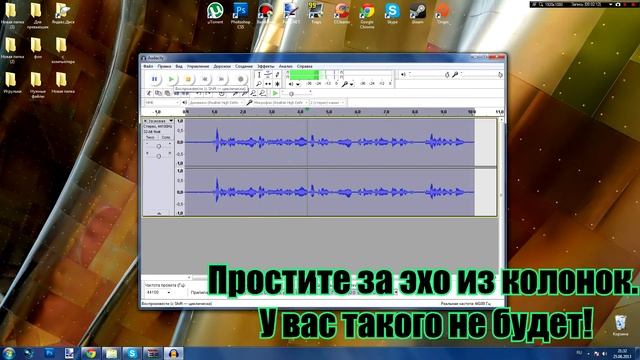This screenshot has height=360, width=640.
Task: Close the audio track with its X button
Action: (145, 121)
